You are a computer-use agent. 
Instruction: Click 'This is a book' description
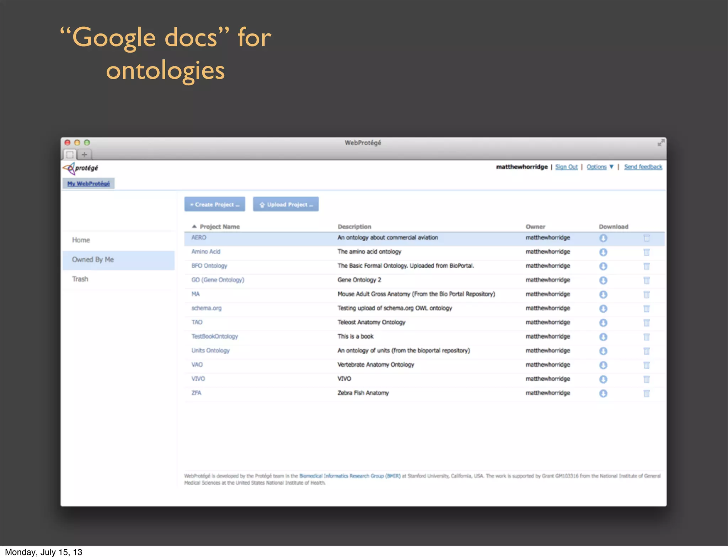tap(355, 336)
